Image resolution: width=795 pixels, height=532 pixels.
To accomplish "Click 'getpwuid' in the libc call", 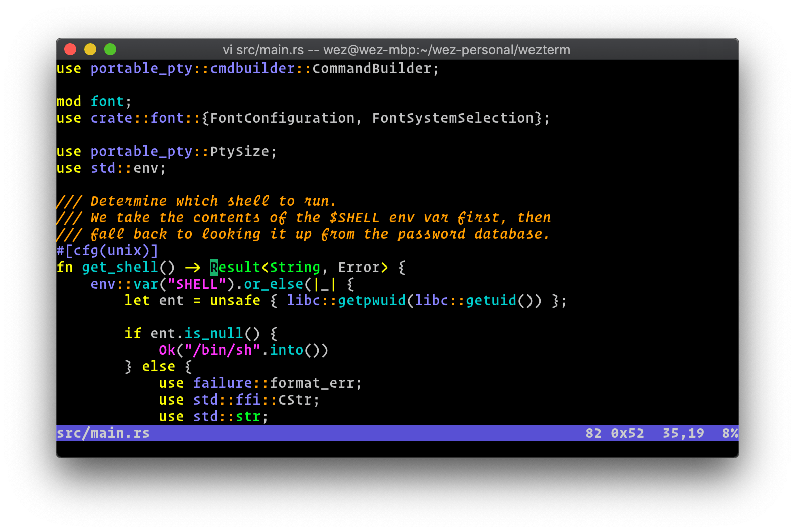I will click(x=371, y=300).
